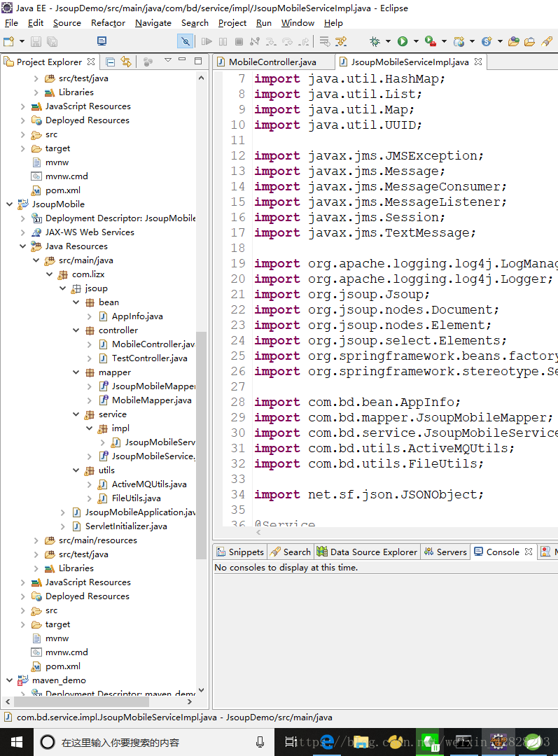Click the Disconnect debug icon

[255, 41]
